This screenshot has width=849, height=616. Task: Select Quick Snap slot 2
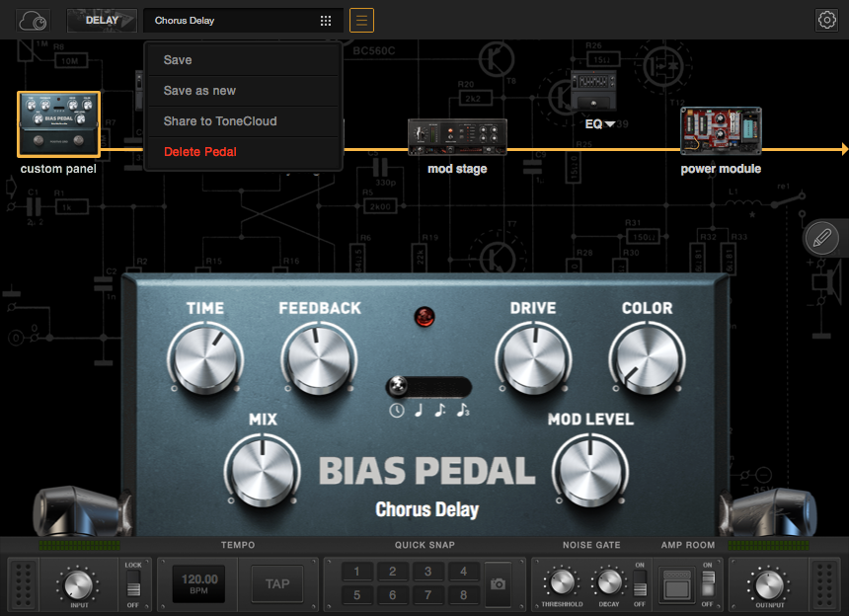coord(393,572)
